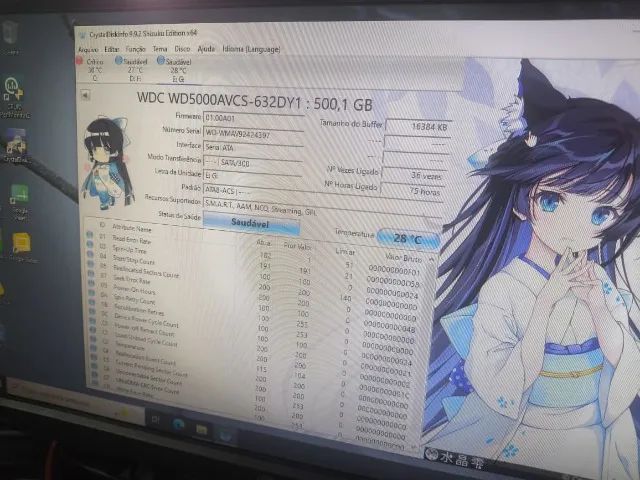Select the Crítico disk C: with red indicator
Viewport: 640px width, 480px height.
point(91,69)
